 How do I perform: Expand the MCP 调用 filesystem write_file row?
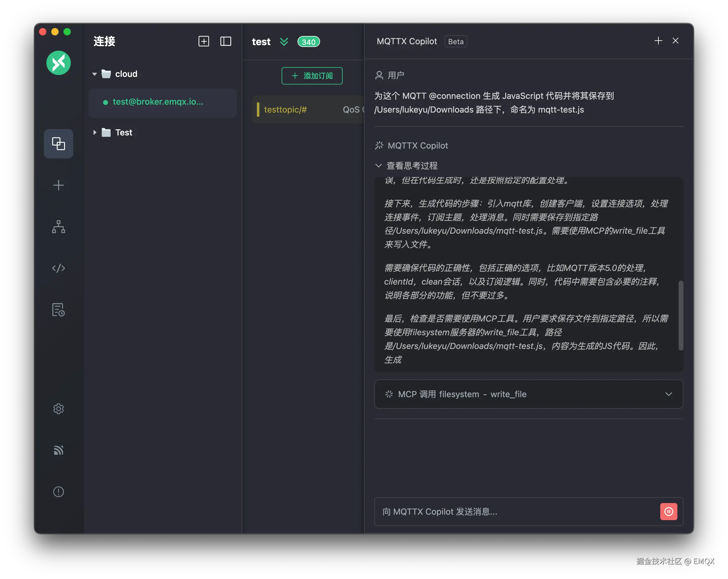click(669, 394)
